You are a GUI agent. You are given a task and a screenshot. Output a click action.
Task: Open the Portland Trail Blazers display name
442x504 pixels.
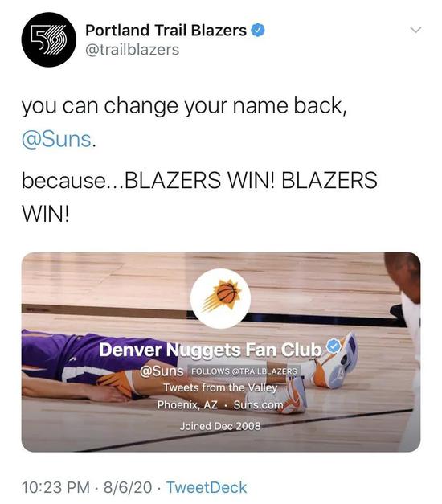(166, 31)
